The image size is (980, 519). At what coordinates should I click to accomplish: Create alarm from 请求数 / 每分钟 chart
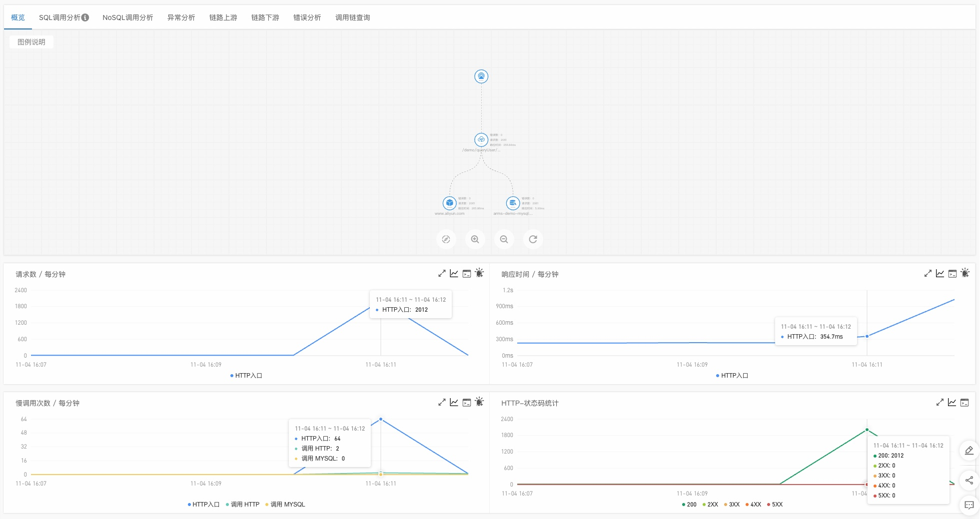[x=479, y=273]
